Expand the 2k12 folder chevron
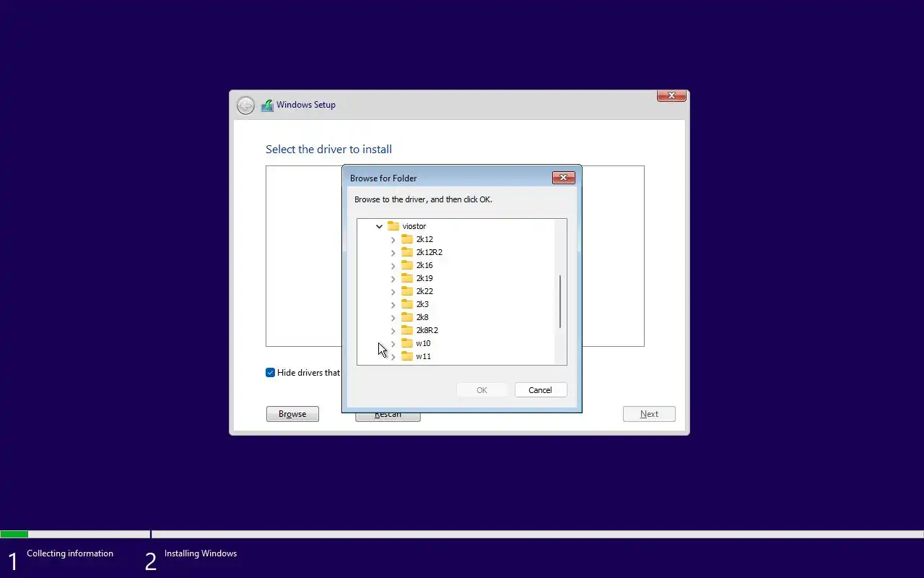Screen dimensions: 924x578 393,239
